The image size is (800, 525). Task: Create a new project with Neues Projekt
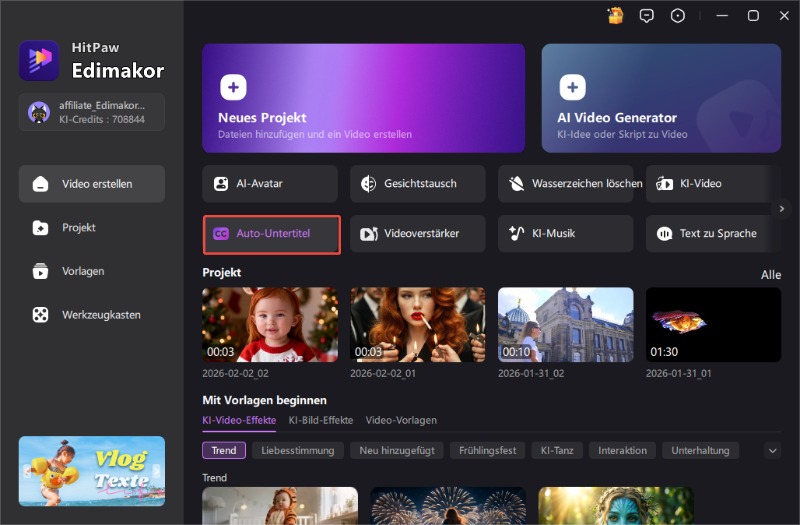(x=363, y=97)
